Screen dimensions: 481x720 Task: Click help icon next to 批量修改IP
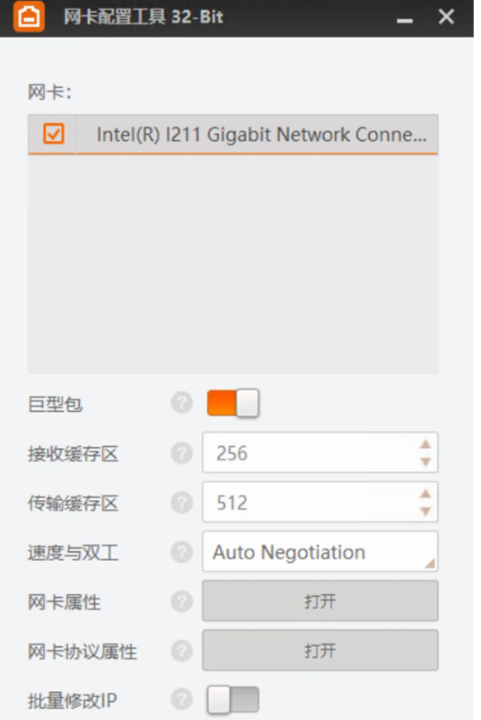click(182, 699)
